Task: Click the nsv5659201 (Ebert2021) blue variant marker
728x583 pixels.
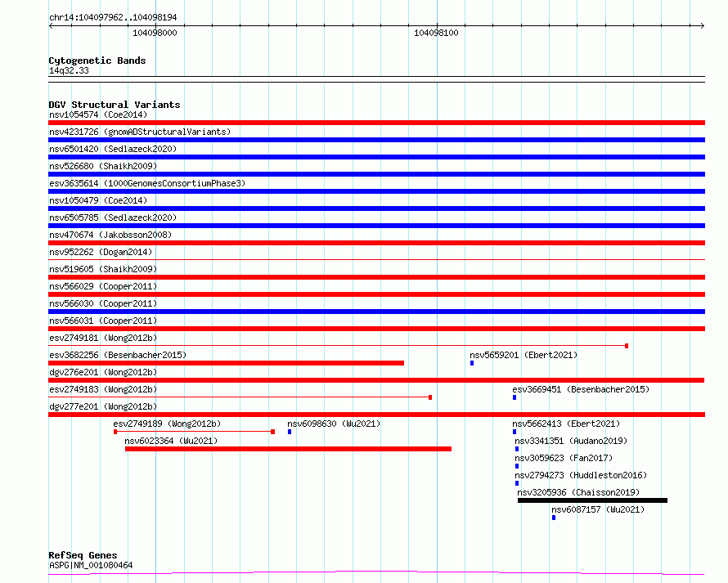Action: click(472, 363)
